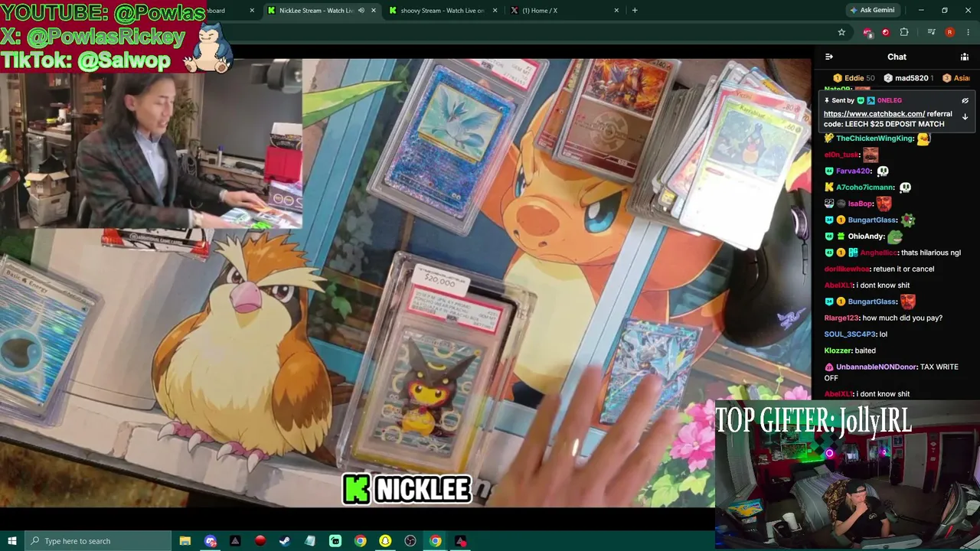Click Farva420 username in chat
Screen dimensions: 980x551
click(853, 171)
